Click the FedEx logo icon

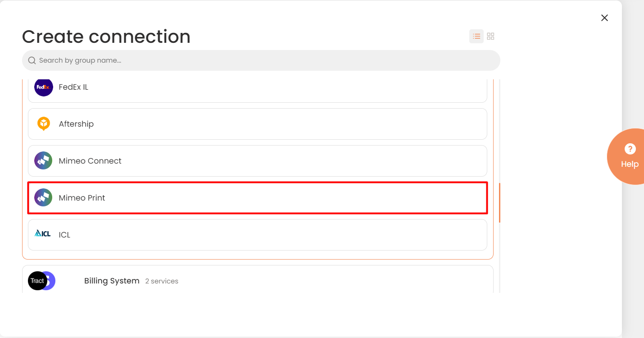click(x=44, y=87)
